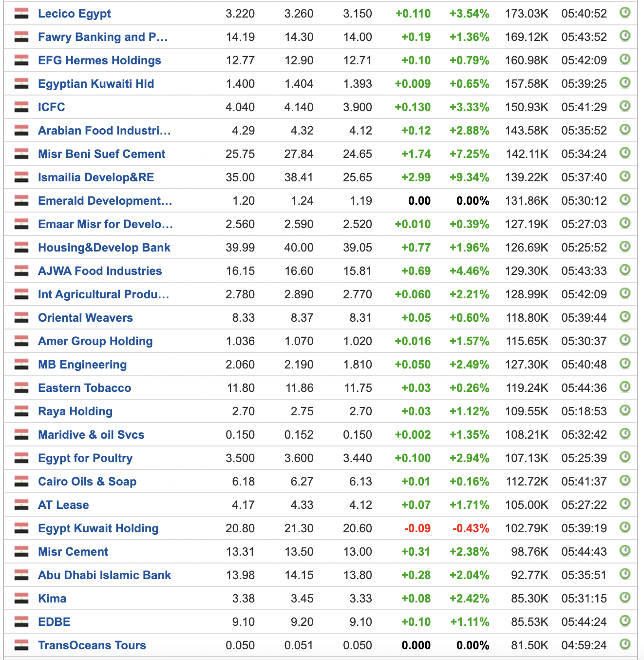Click the clock icon in Eastern Tobacco row
This screenshot has width=644, height=660.
[625, 387]
